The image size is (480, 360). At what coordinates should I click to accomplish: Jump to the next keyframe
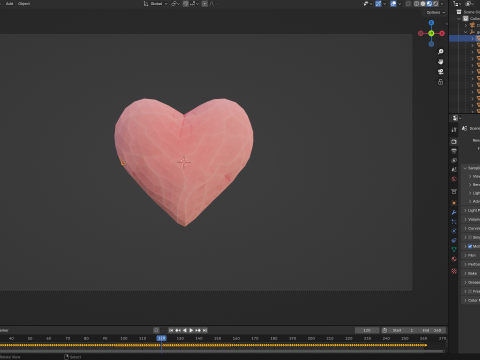(198, 330)
